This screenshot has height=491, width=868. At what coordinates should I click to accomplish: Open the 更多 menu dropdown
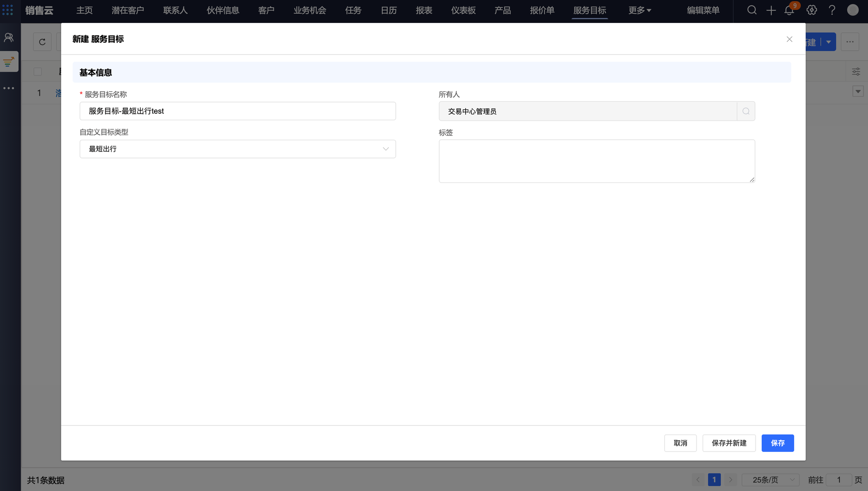point(639,10)
